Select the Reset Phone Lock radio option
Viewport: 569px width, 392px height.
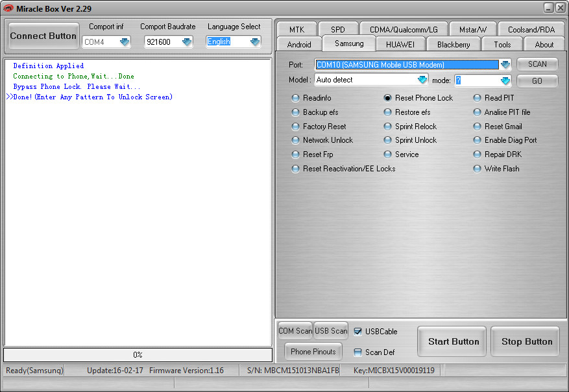pyautogui.click(x=387, y=98)
